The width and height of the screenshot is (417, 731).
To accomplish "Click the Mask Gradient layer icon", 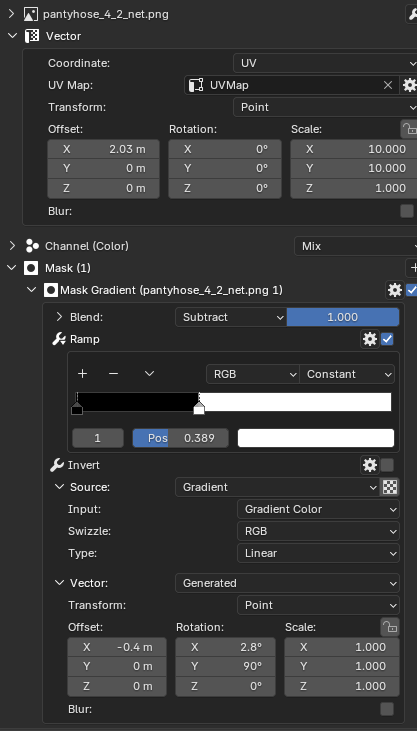I will 50,290.
